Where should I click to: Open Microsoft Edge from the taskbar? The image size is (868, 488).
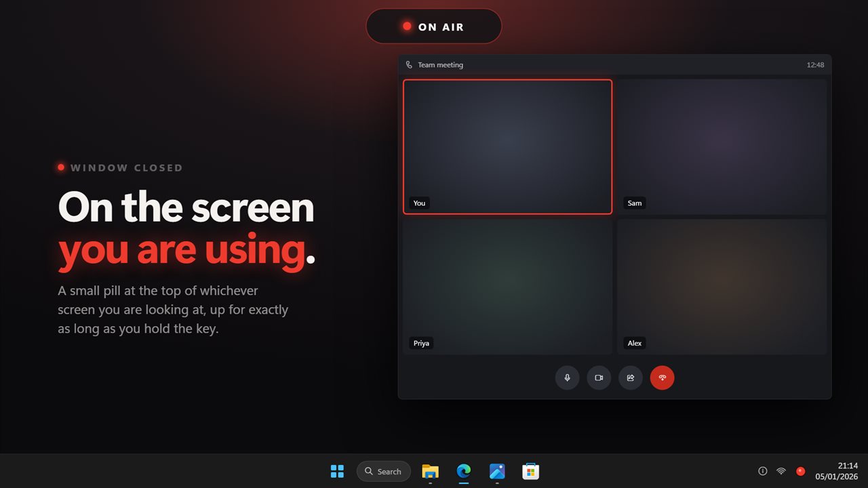[464, 471]
